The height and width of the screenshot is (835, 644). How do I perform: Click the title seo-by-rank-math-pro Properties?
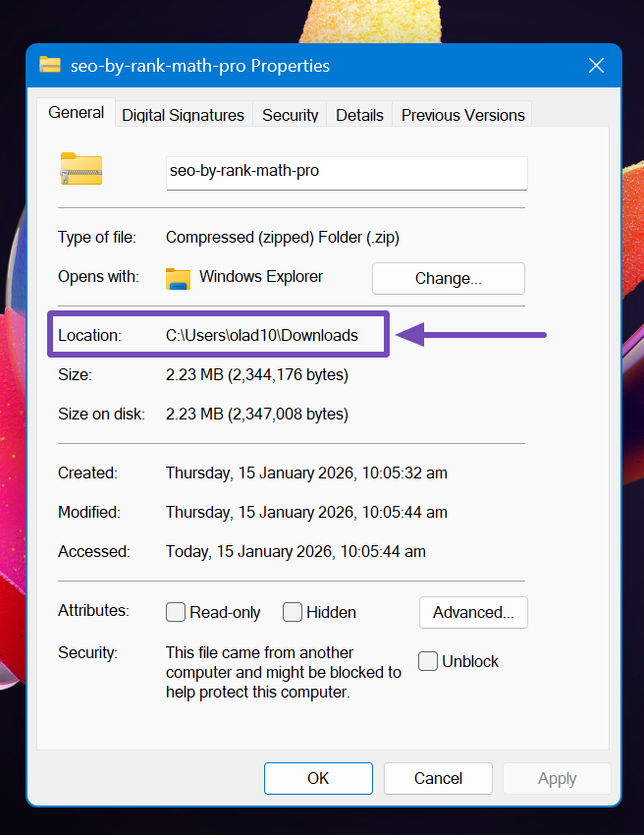(x=200, y=66)
